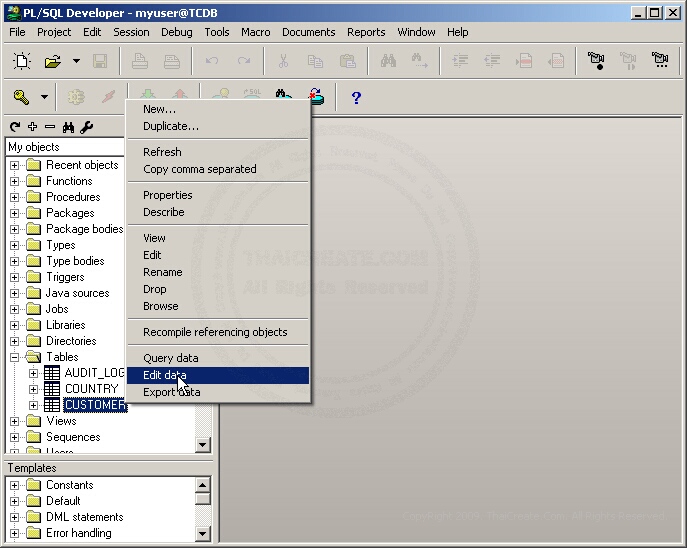This screenshot has width=687, height=548.
Task: Click the plus icon in the object browser toolbar
Action: point(32,127)
